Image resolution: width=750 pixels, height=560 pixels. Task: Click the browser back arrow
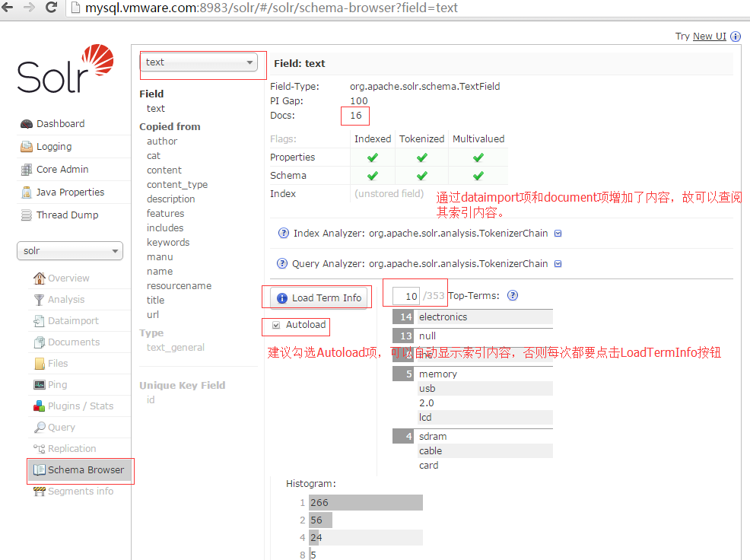[8, 7]
